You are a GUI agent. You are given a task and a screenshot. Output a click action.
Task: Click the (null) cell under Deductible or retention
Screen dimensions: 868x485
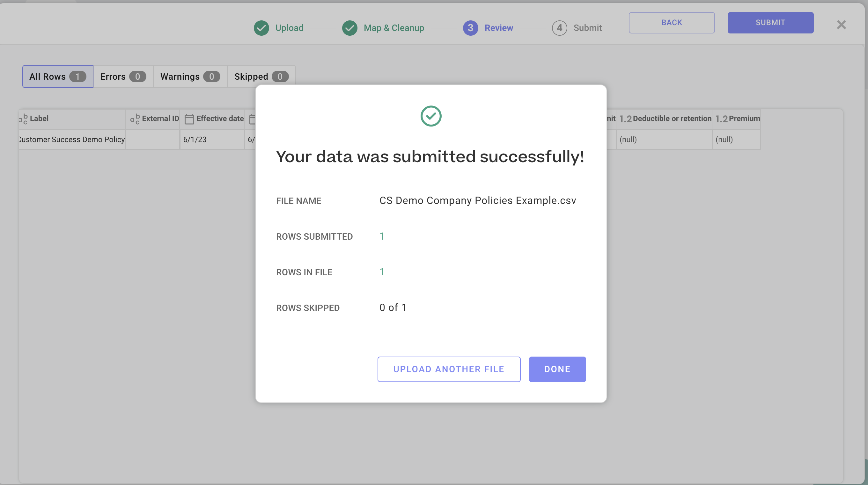[664, 140]
